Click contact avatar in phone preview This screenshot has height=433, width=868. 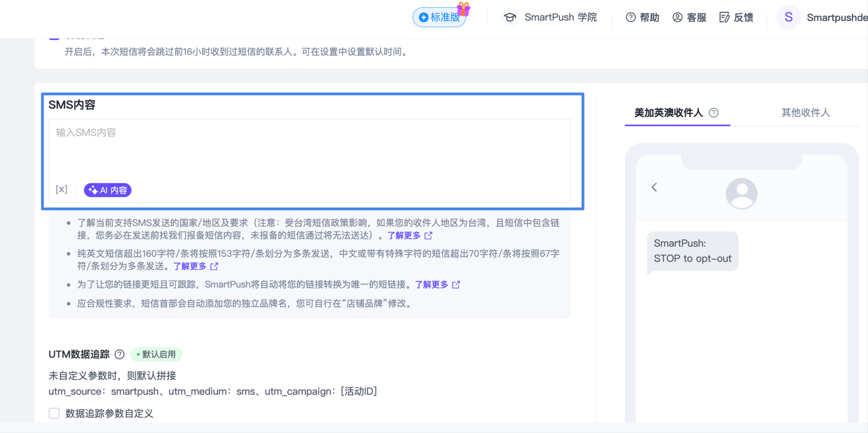pos(741,193)
